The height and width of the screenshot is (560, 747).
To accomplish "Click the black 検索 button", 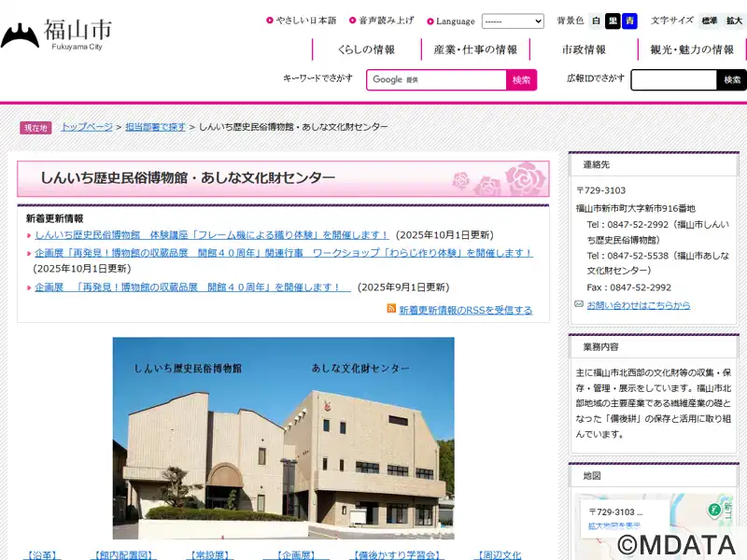I will click(x=732, y=79).
